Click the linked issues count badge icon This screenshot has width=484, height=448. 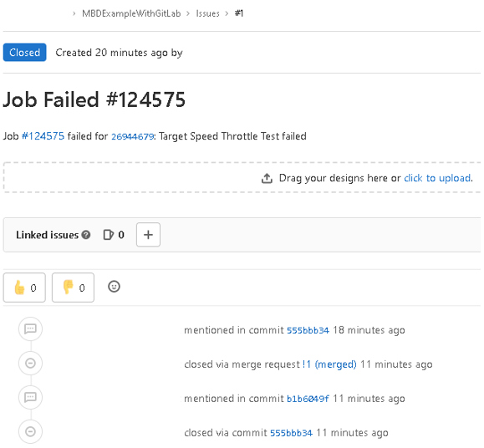coord(109,235)
